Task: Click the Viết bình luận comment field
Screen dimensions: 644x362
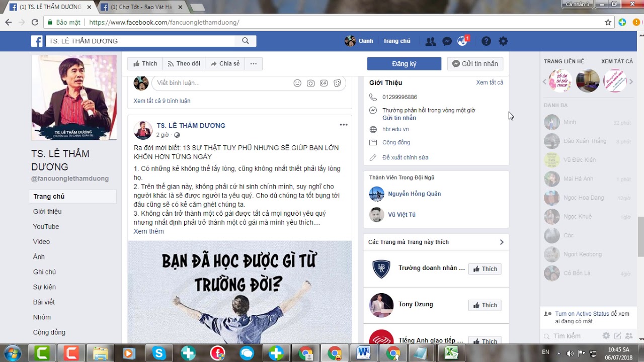Action: (x=221, y=83)
